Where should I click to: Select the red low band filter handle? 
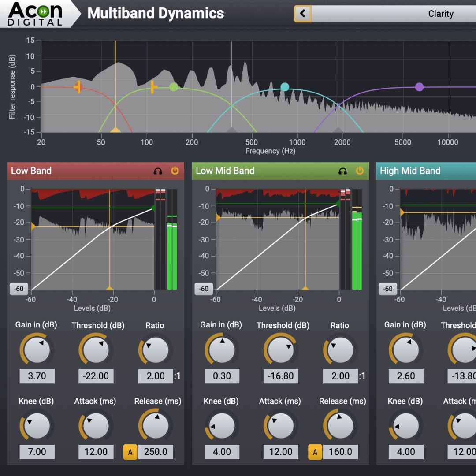tap(78, 87)
